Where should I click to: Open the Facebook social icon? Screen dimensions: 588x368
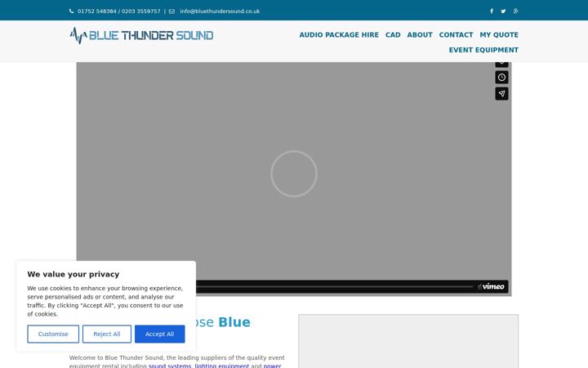point(492,11)
